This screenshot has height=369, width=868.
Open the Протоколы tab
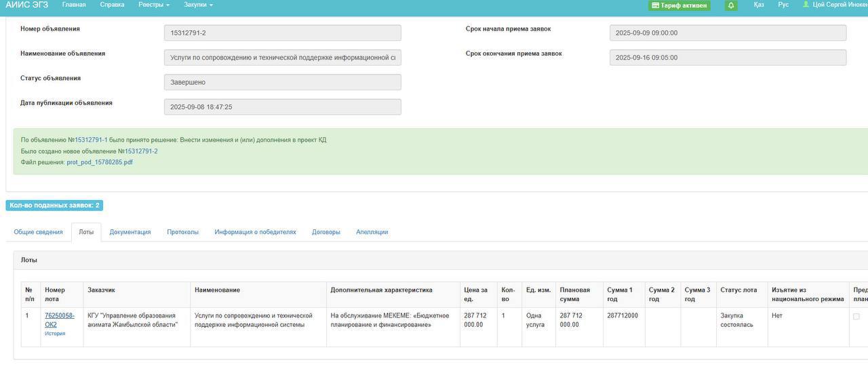tap(182, 232)
